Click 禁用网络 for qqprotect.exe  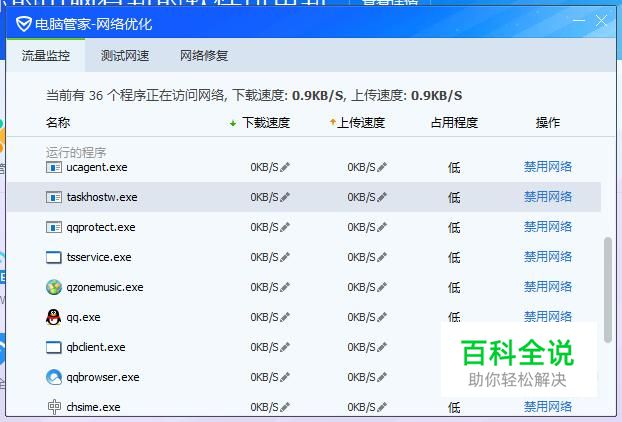[548, 227]
